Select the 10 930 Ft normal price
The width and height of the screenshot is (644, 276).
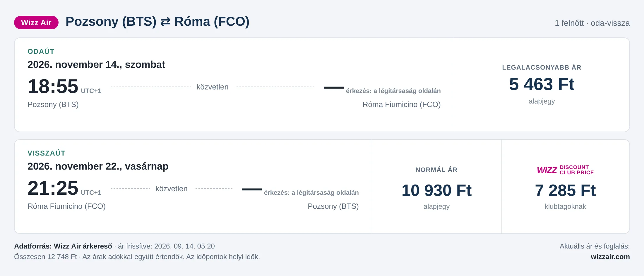coord(436,190)
